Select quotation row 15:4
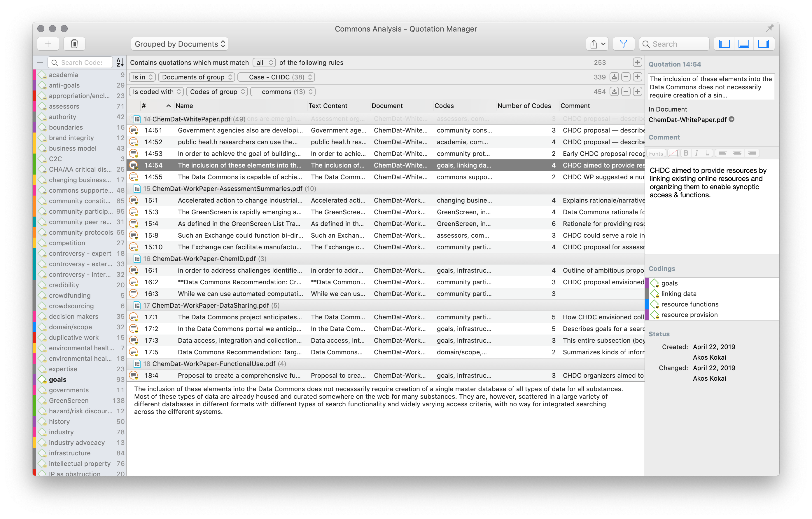The width and height of the screenshot is (812, 519). click(x=386, y=223)
